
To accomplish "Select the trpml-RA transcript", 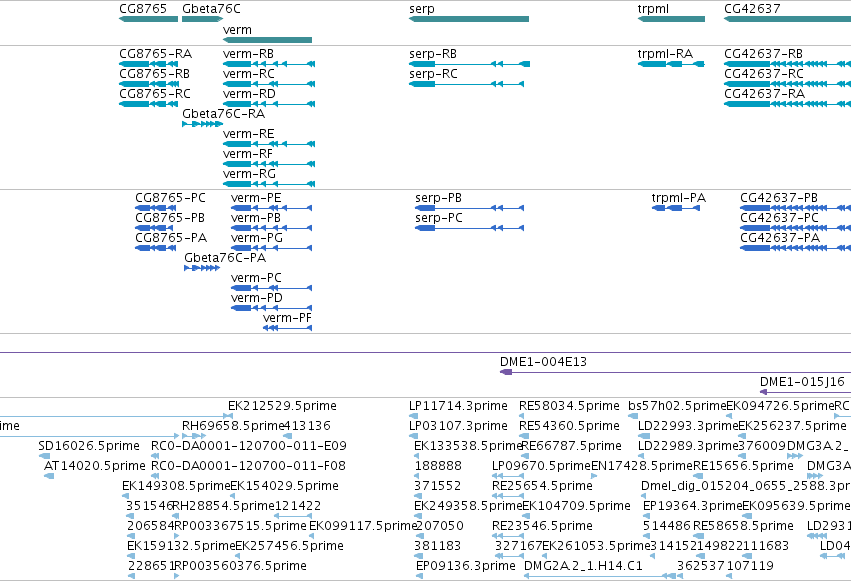I will (671, 64).
